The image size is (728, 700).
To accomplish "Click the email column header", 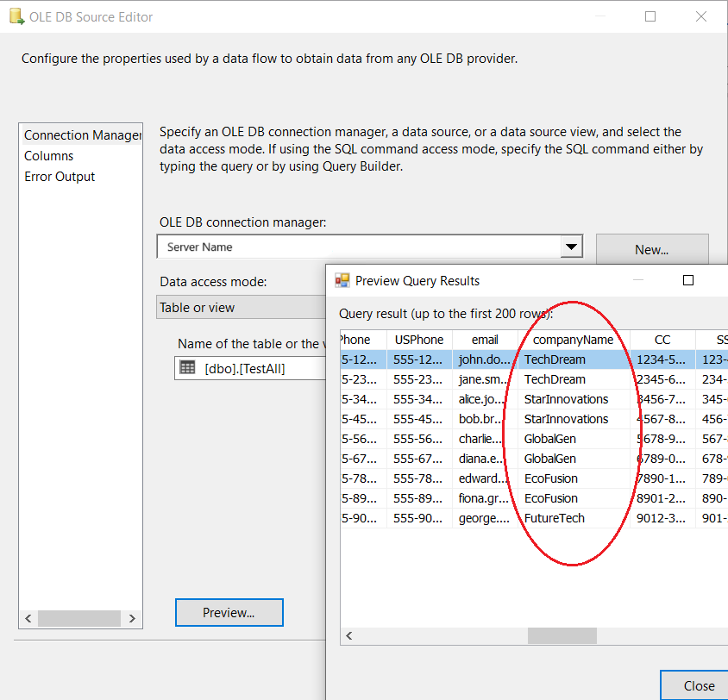I will 485,340.
